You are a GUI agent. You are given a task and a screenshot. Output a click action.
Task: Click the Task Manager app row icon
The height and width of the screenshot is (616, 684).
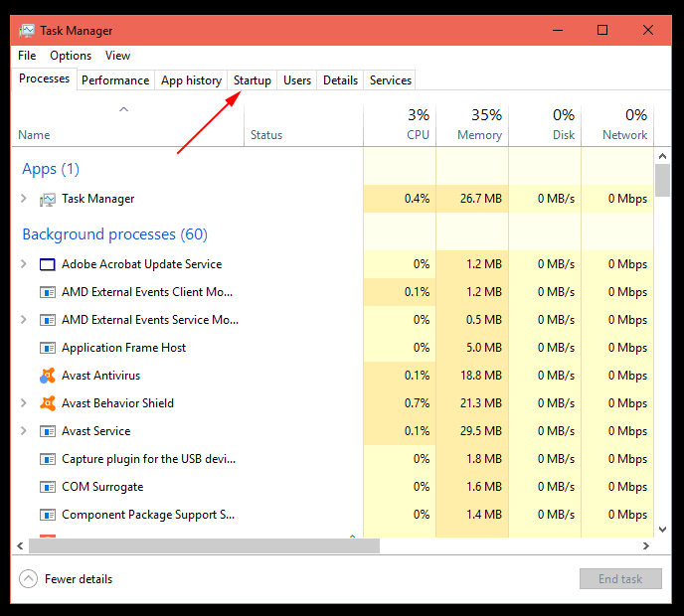[48, 200]
